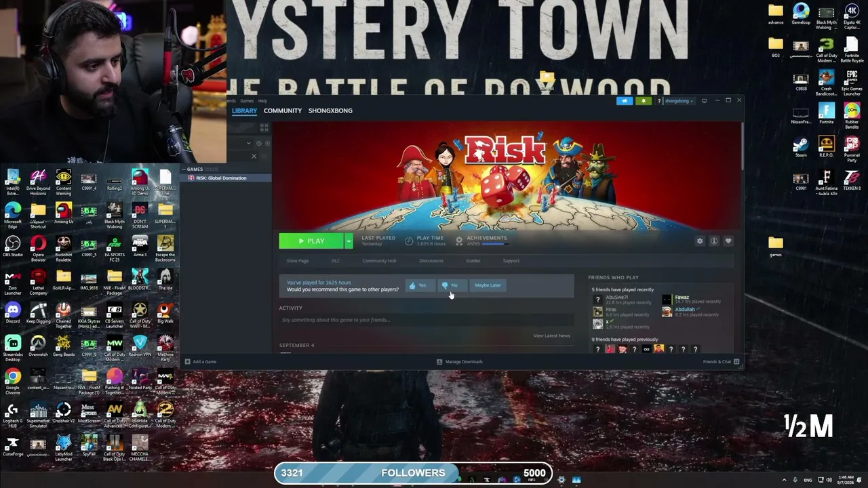Select the OBS Studio desktop icon

13,246
